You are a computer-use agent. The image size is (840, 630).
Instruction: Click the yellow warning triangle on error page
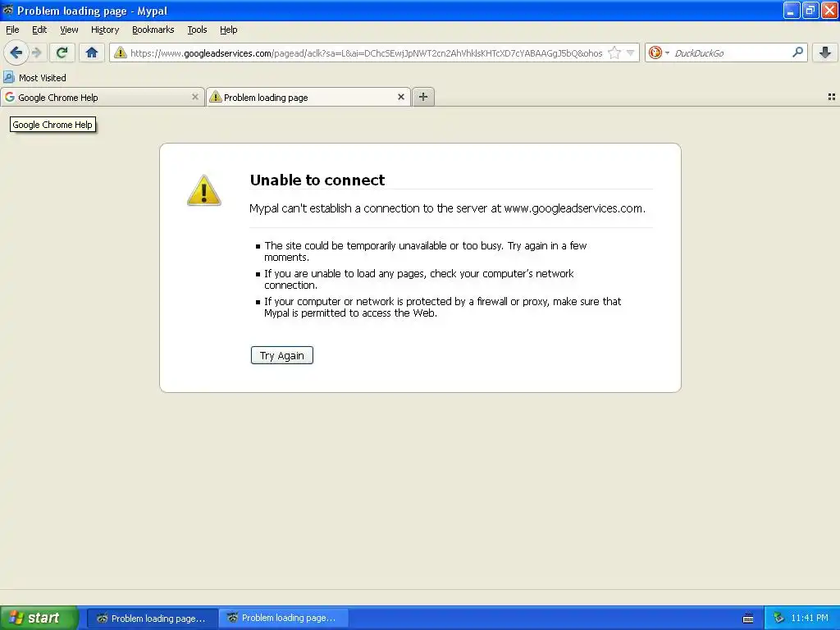pyautogui.click(x=204, y=190)
